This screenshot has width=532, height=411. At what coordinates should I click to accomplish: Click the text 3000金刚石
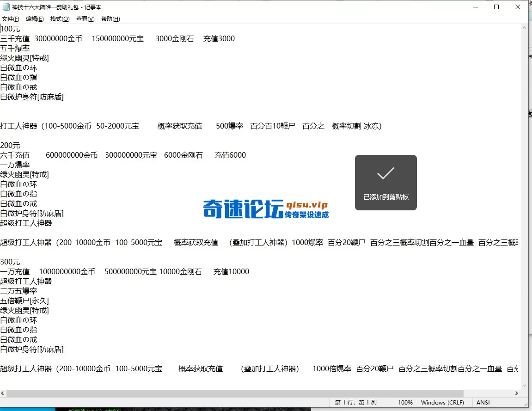point(175,39)
